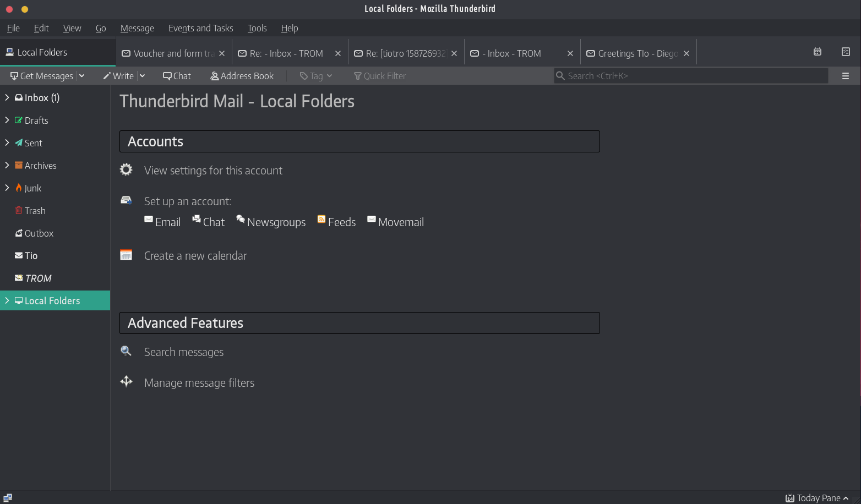The image size is (861, 504).
Task: Select the Sent folder
Action: (x=55, y=143)
